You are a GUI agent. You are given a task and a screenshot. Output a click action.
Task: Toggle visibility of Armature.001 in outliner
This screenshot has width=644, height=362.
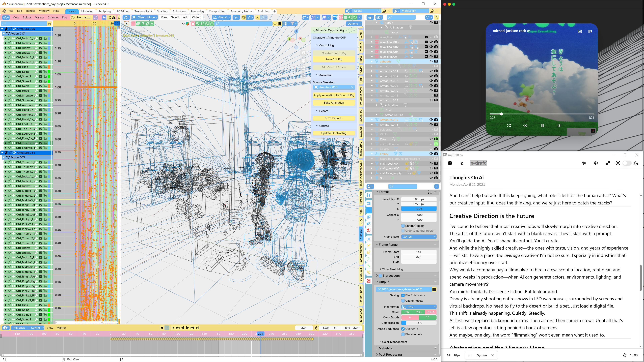coord(431,71)
